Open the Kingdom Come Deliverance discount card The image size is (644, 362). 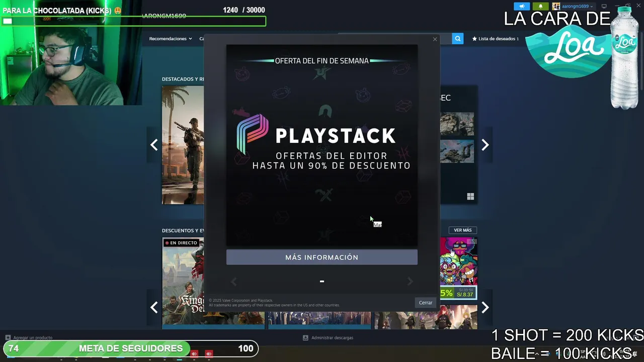tap(183, 283)
